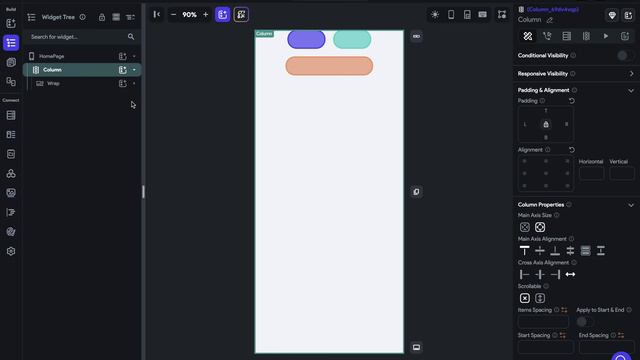Set Main Axis Alignment to center

(540, 251)
